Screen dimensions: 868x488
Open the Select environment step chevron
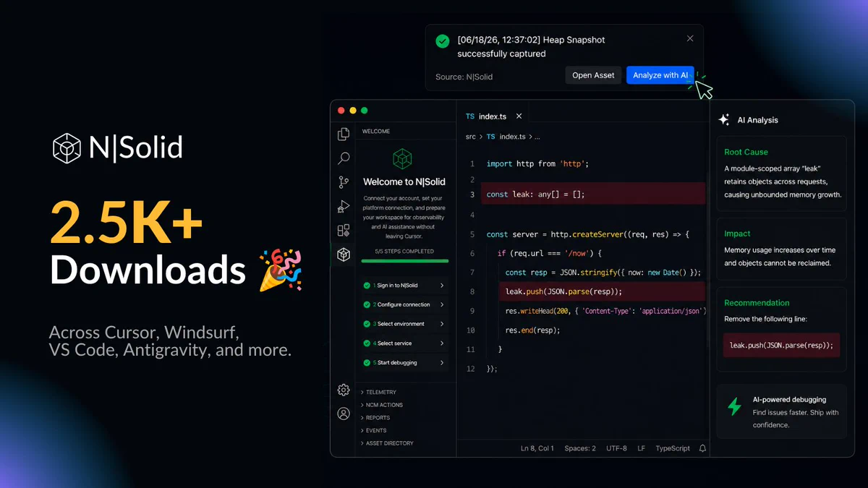tap(442, 324)
